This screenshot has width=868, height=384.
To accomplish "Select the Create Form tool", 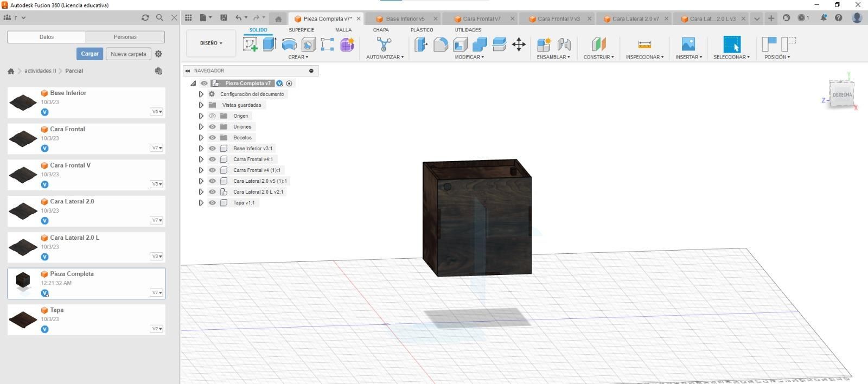I will tap(347, 44).
